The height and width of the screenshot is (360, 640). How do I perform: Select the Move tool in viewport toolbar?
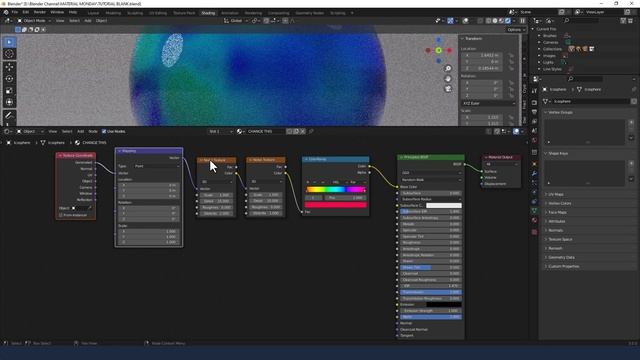[x=9, y=67]
